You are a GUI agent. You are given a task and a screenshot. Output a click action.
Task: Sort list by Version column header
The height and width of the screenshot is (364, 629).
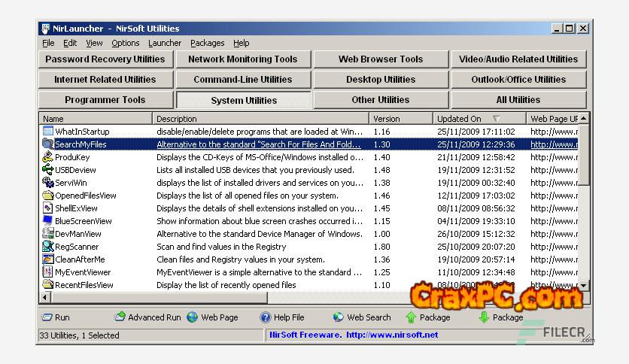[387, 119]
